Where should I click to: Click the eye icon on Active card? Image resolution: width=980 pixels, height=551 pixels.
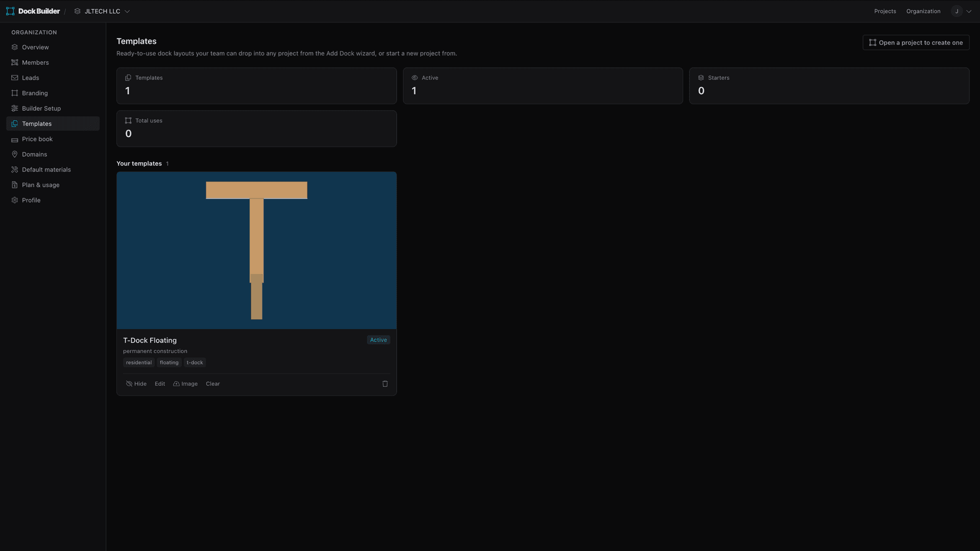coord(414,78)
